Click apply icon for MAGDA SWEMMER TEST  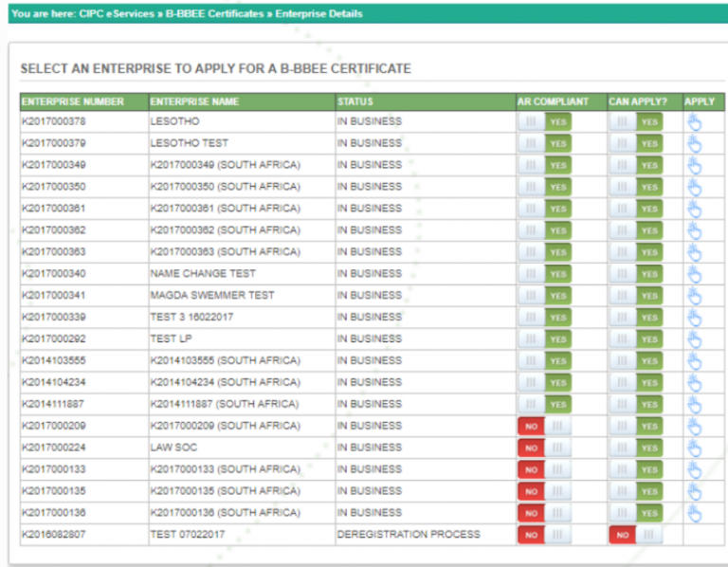point(694,296)
